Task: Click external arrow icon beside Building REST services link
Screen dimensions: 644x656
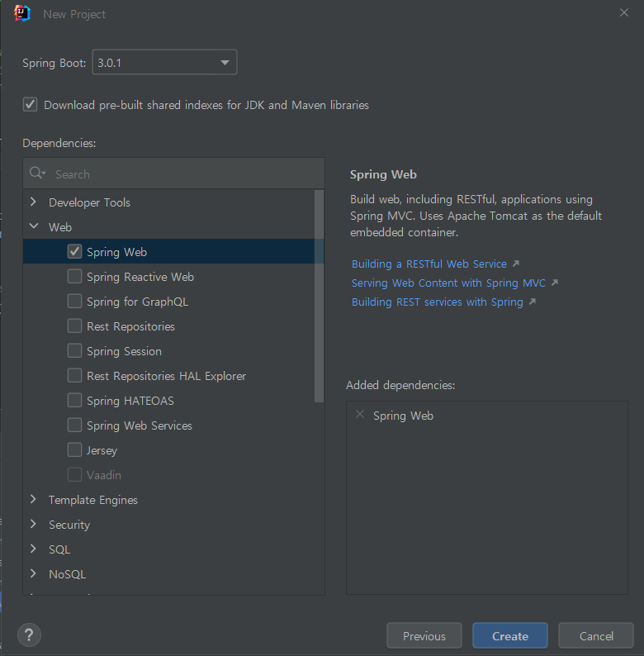Action: pyautogui.click(x=533, y=302)
